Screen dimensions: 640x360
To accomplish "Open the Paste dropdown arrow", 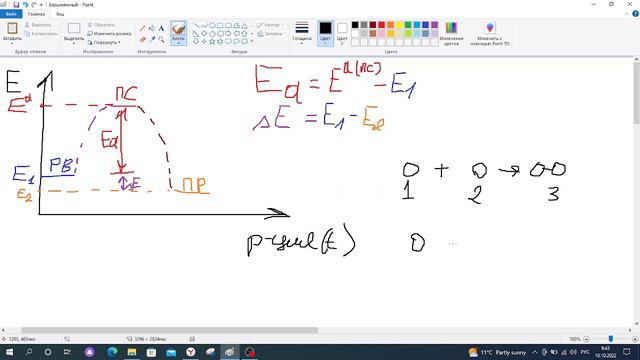I will 12,43.
